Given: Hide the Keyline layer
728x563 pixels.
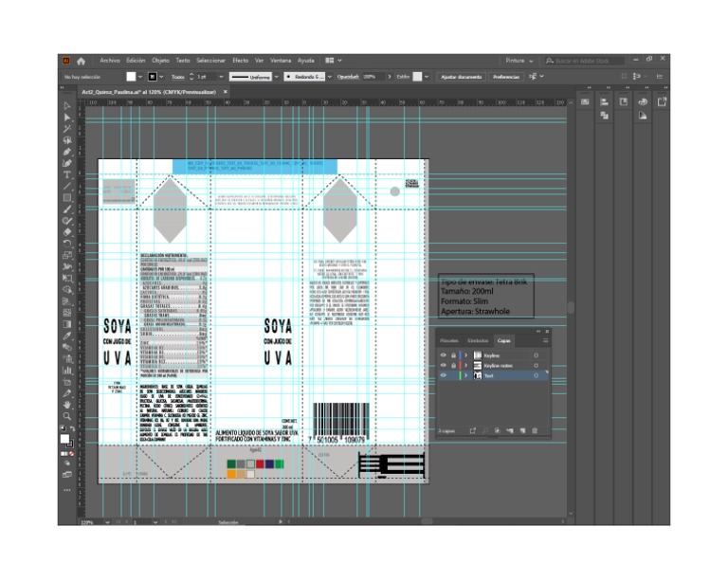Looking at the screenshot, I should click(443, 354).
